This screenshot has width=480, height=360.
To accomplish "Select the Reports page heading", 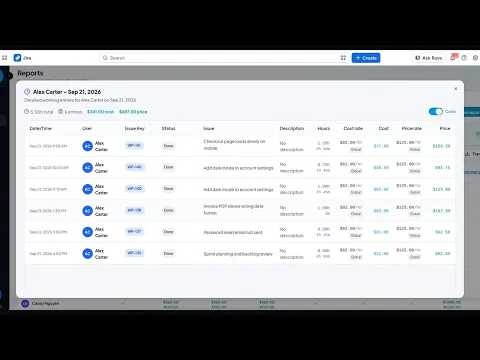I will [x=30, y=73].
